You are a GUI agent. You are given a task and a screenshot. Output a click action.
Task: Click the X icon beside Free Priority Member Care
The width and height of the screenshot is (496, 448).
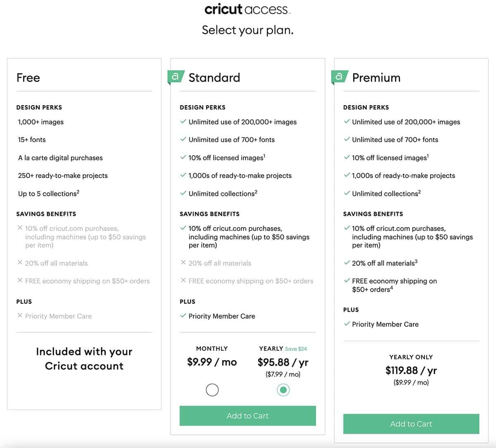pos(20,315)
